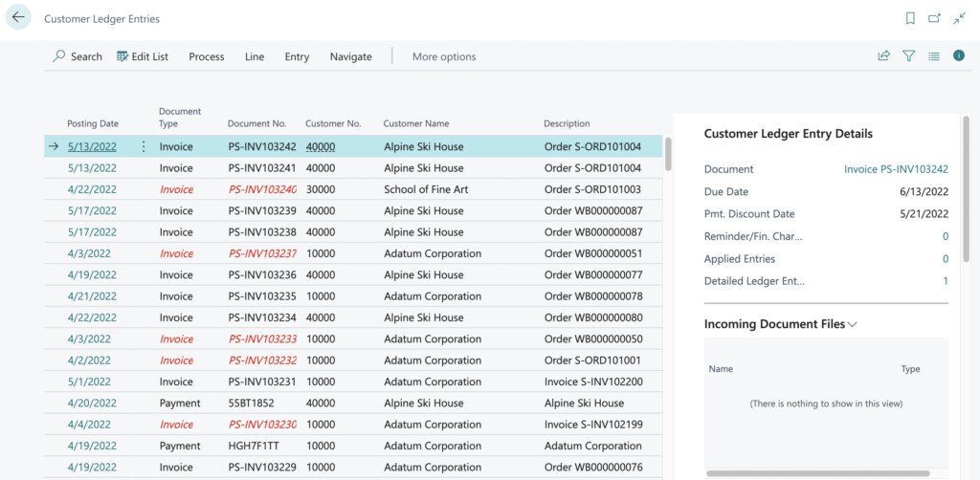This screenshot has height=480, width=980.
Task: Click Document No. column header
Action: 256,123
